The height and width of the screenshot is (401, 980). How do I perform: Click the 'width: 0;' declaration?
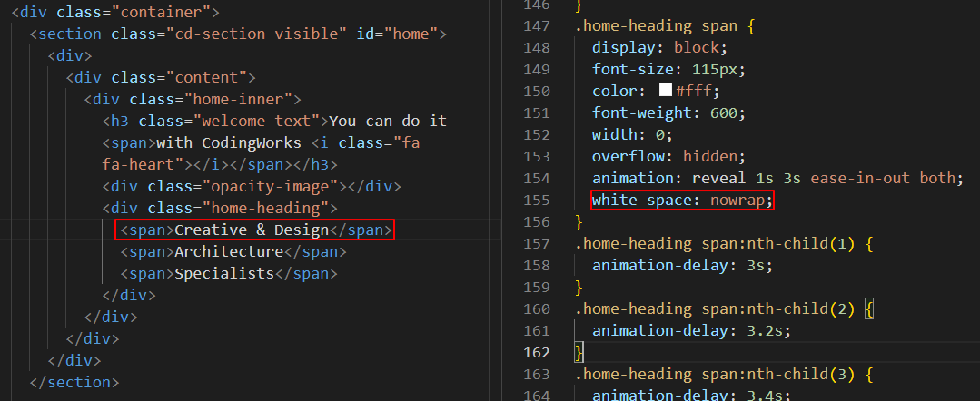pyautogui.click(x=633, y=134)
